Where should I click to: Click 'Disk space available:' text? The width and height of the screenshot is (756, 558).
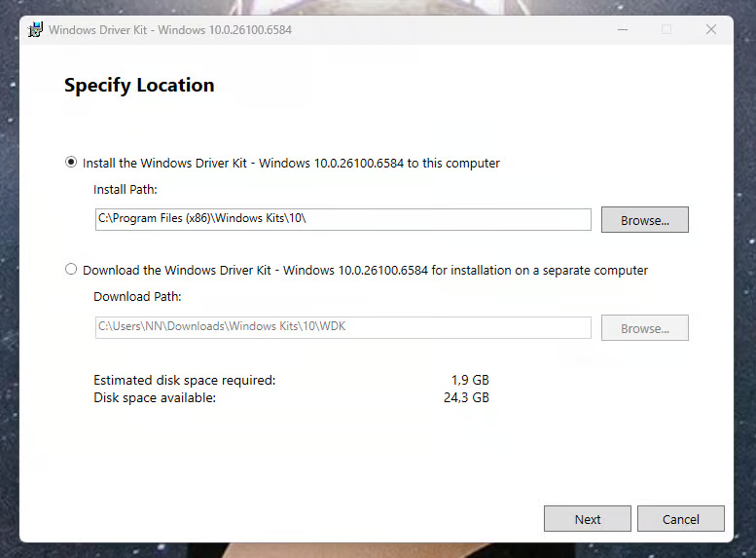point(155,397)
